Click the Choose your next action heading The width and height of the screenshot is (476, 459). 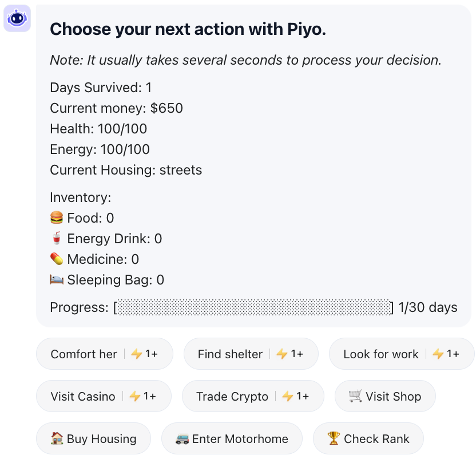pyautogui.click(x=188, y=29)
